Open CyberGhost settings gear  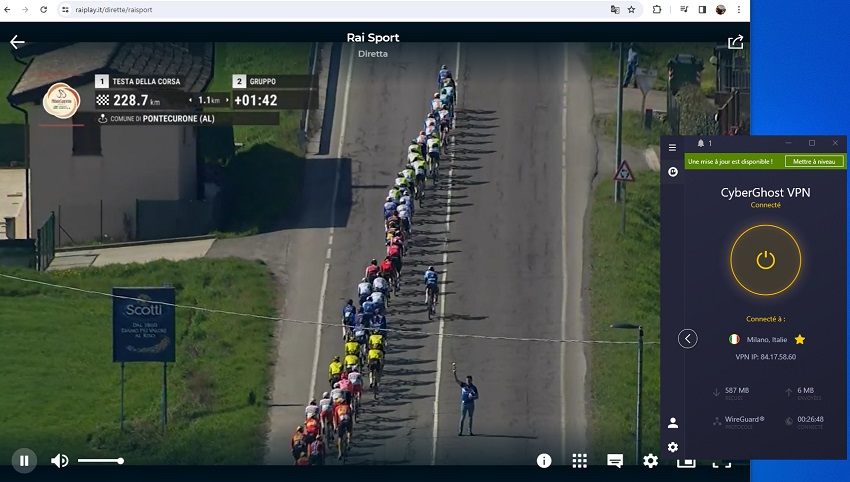point(673,447)
